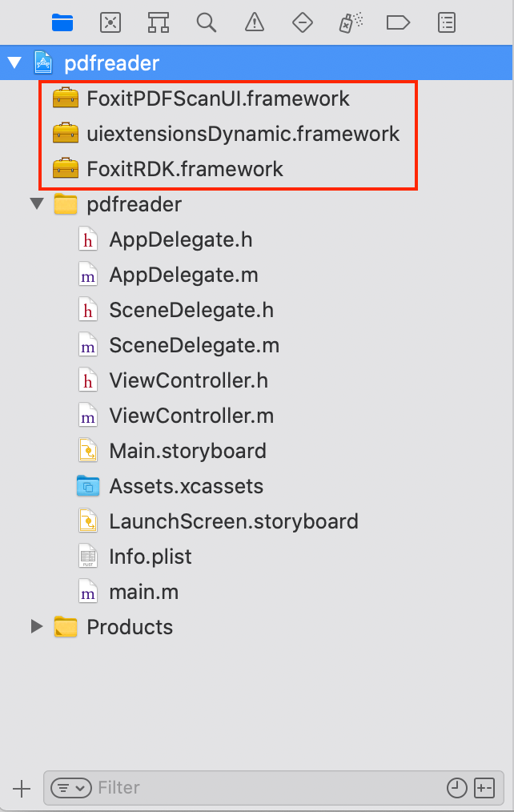Toggle source-control status files filter
Screen dimensions: 514x812
(x=484, y=789)
